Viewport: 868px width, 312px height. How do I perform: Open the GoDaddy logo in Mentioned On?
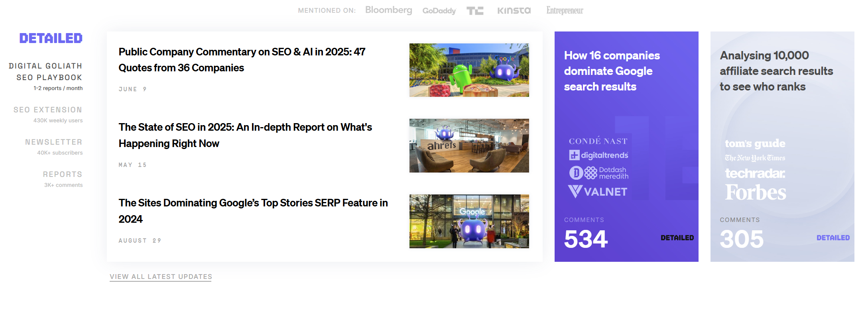point(439,11)
